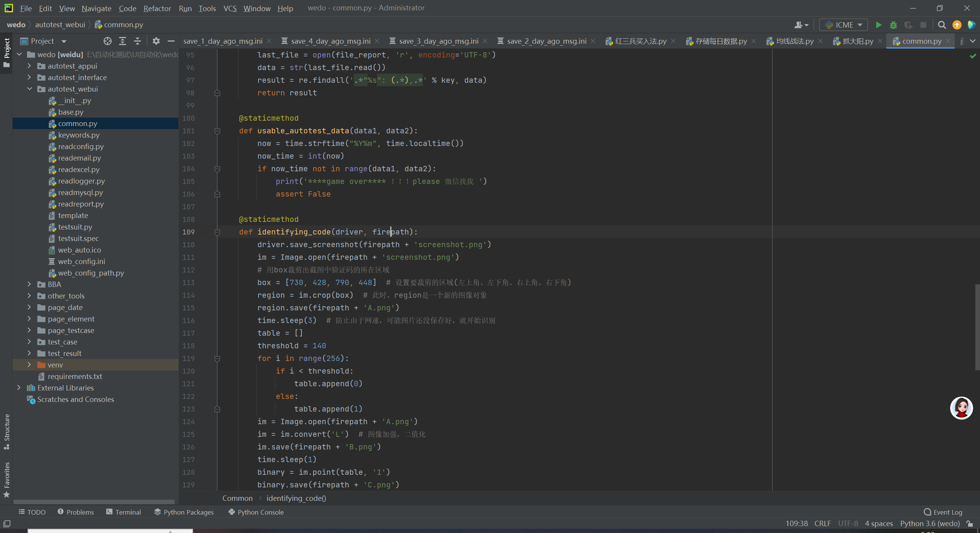
Task: Click the Debug bug icon
Action: 893,25
